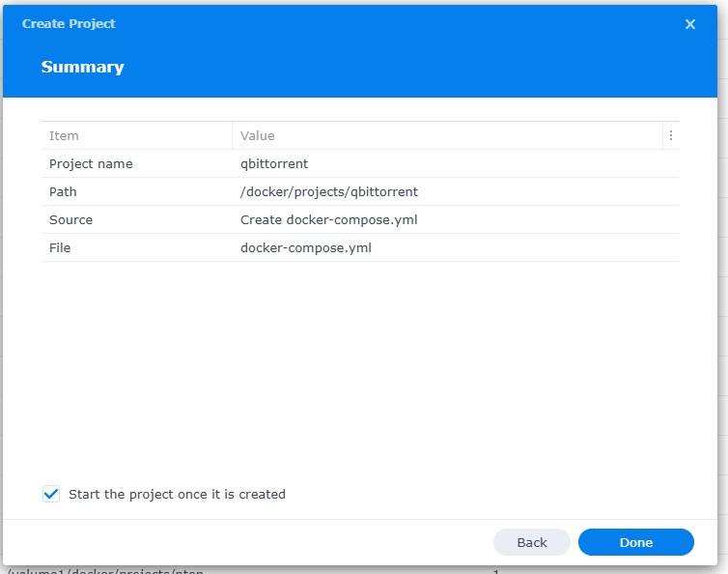Open the column options kebab menu
The width and height of the screenshot is (728, 574).
(x=671, y=136)
